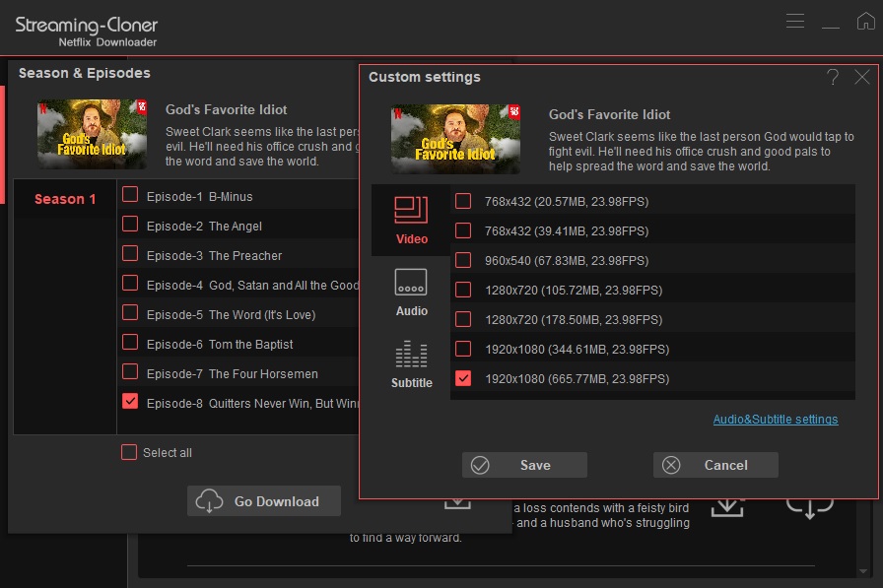Click the cloud download icon in background

[x=810, y=508]
